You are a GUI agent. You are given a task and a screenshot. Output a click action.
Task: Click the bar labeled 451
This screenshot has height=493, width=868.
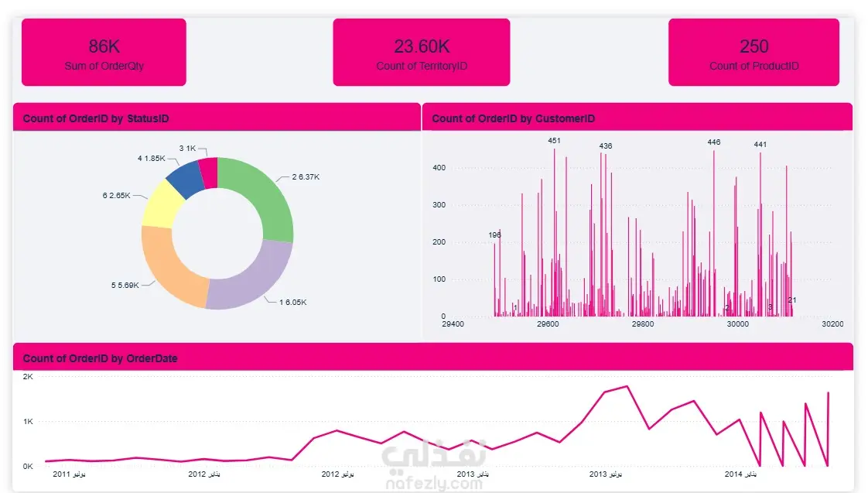click(554, 233)
